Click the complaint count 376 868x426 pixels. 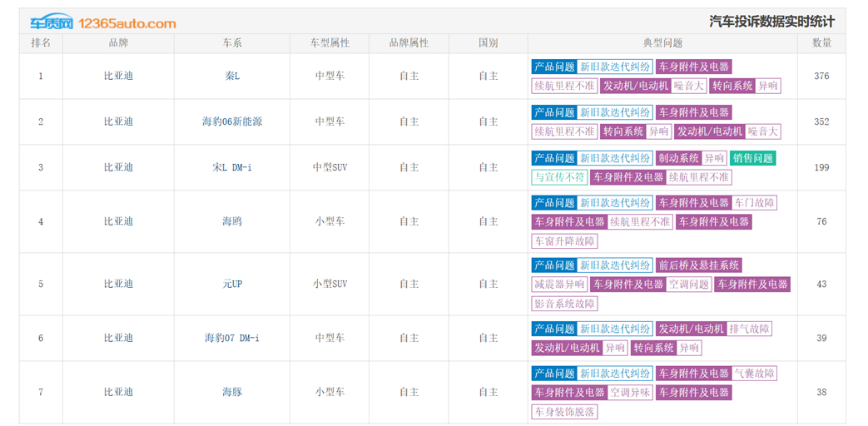coord(821,77)
